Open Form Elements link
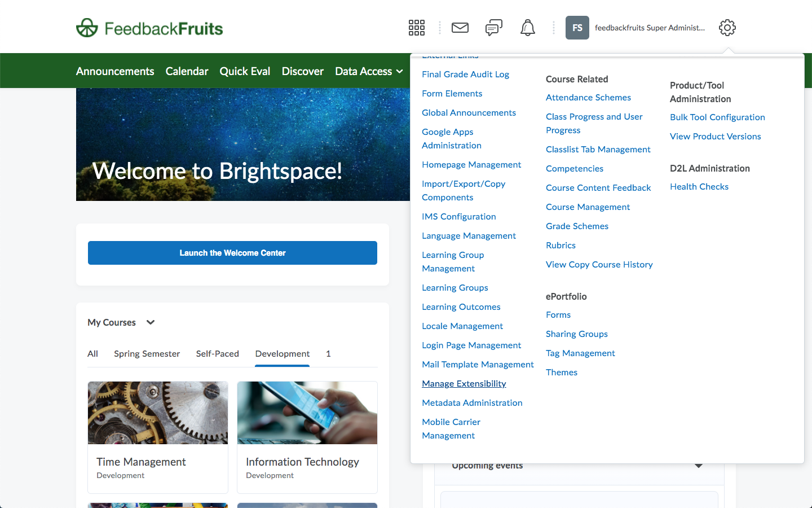The width and height of the screenshot is (812, 508). point(452,93)
